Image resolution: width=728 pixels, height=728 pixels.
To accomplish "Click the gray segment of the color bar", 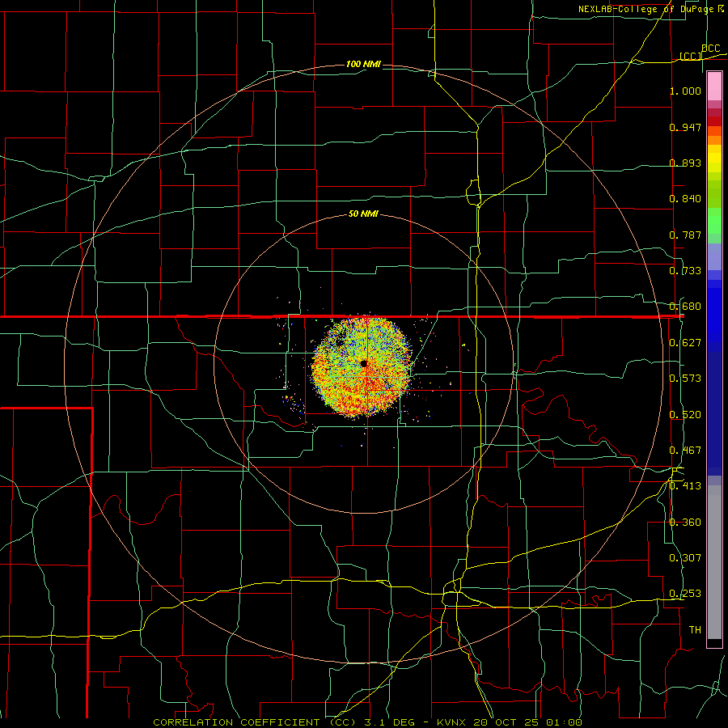I will coord(714,562).
